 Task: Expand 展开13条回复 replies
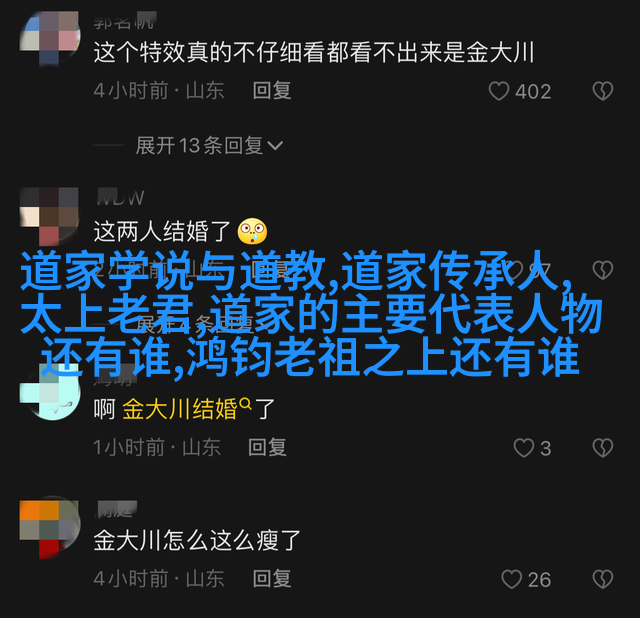[x=209, y=145]
